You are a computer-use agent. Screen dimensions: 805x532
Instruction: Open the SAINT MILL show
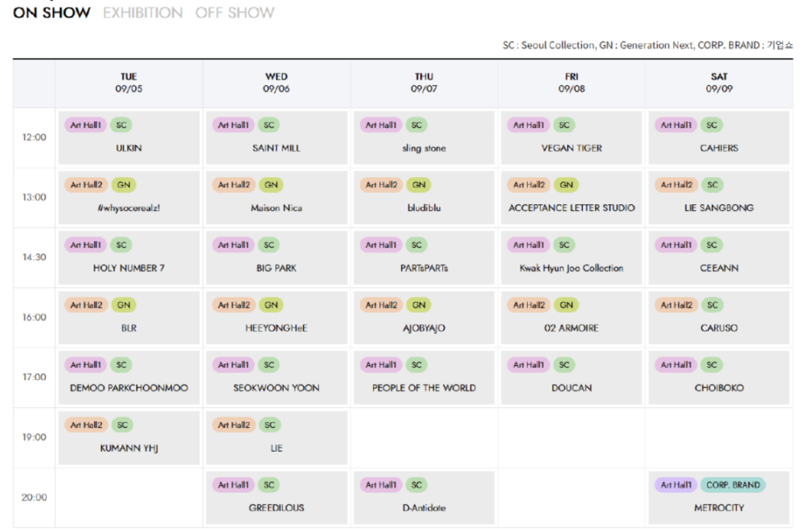tap(276, 137)
